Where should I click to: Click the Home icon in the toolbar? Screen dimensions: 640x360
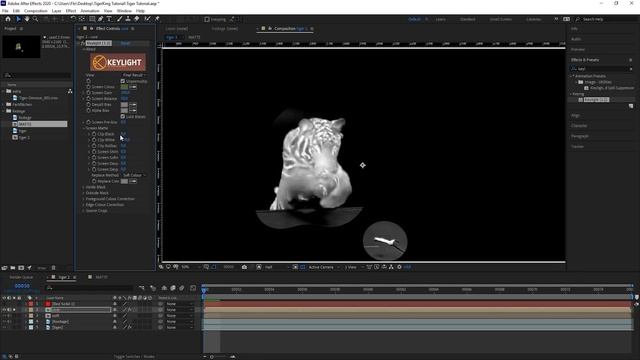click(x=8, y=19)
